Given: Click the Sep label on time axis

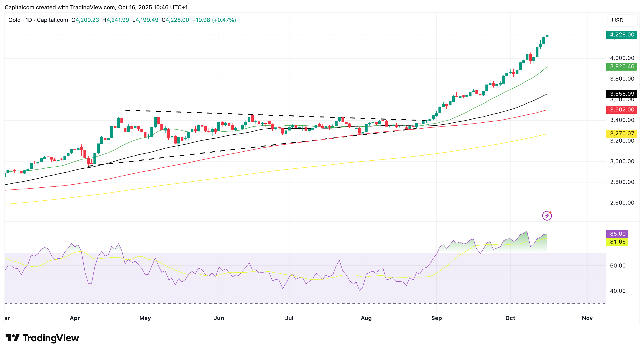Looking at the screenshot, I should 436,318.
